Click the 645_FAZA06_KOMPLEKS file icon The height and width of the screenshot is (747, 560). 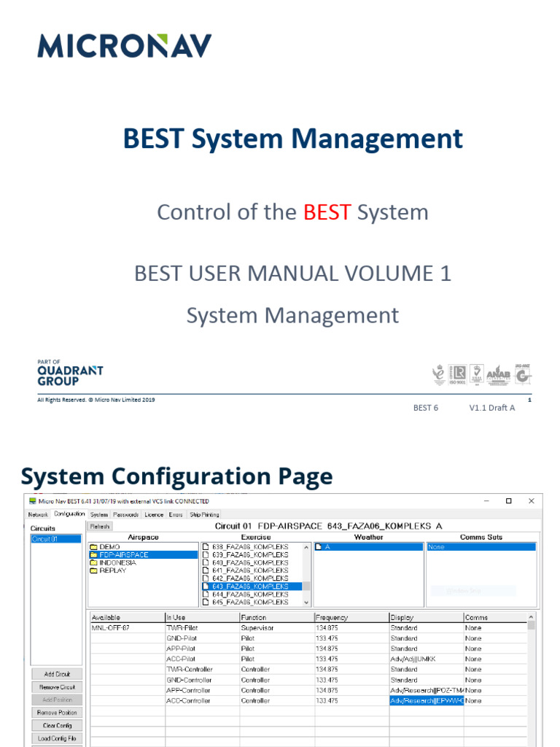pyautogui.click(x=206, y=602)
